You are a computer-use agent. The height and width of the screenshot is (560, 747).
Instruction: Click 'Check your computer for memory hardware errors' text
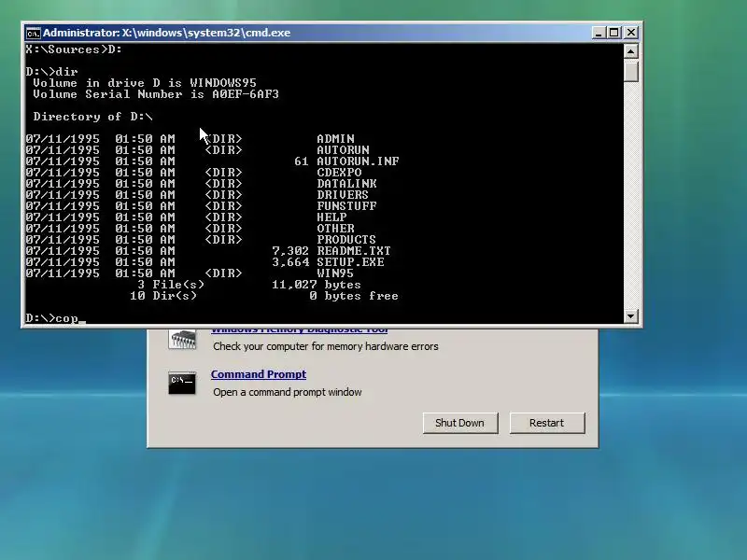pos(325,346)
